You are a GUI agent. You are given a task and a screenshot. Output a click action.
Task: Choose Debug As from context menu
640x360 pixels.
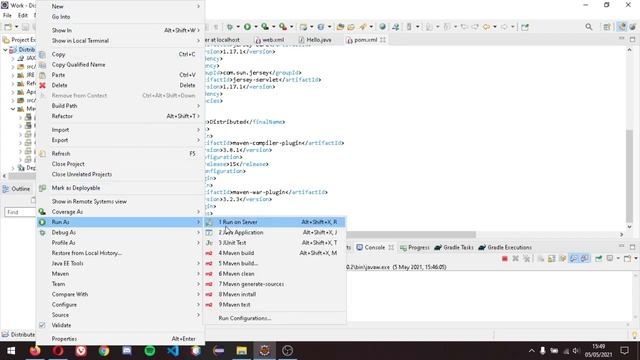click(x=120, y=232)
